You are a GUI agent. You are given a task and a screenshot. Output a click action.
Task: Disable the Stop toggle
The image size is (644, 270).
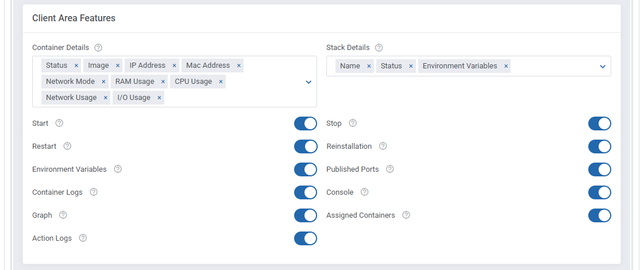[x=600, y=124]
